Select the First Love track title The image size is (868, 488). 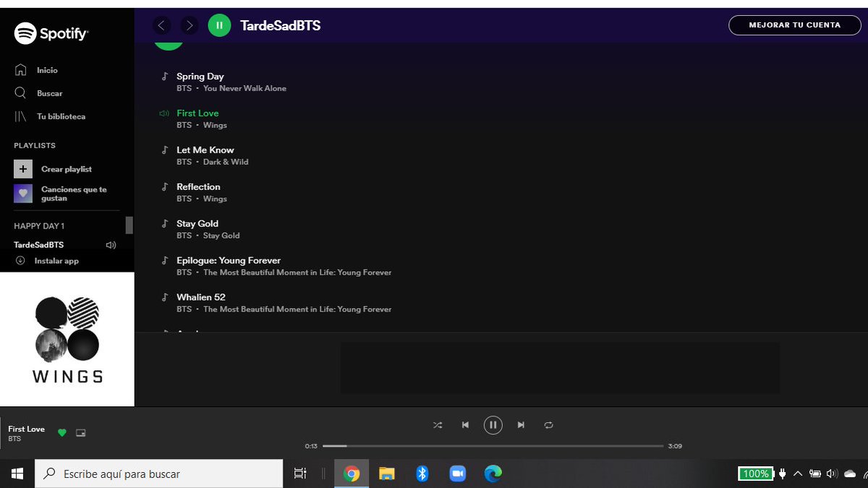pyautogui.click(x=197, y=114)
